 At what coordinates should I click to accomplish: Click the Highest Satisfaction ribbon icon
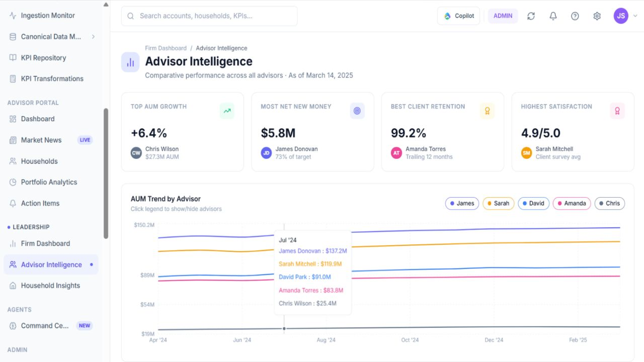point(617,111)
